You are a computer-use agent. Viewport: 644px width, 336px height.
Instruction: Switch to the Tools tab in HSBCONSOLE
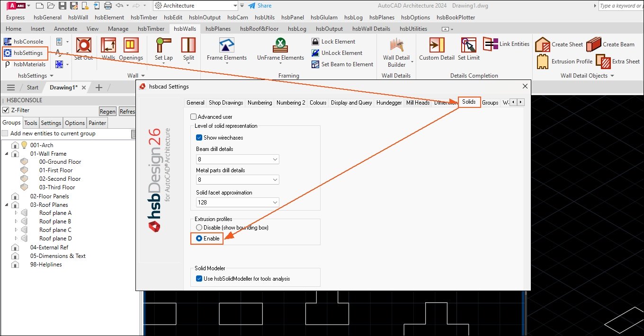(x=31, y=123)
